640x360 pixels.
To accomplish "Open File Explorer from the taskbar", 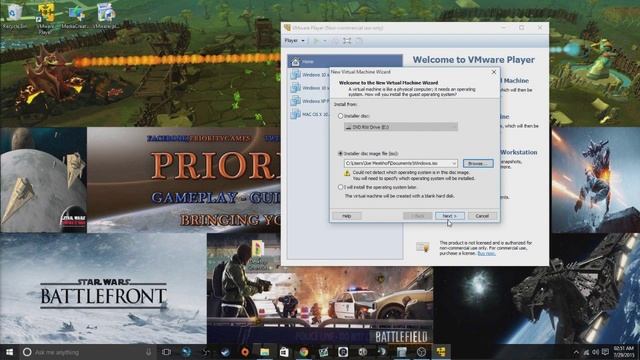I will click(x=264, y=352).
